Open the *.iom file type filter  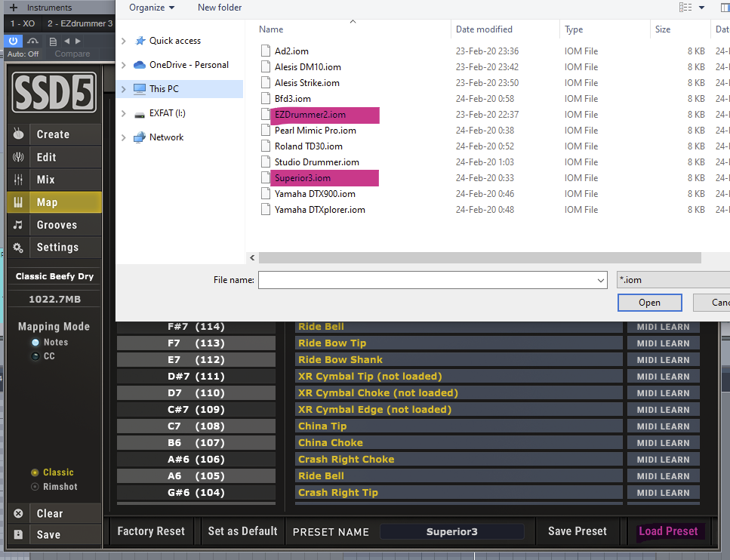pos(673,280)
